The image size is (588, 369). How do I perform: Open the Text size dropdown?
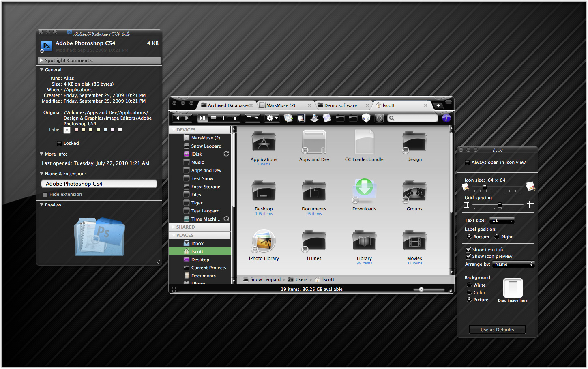click(x=502, y=220)
